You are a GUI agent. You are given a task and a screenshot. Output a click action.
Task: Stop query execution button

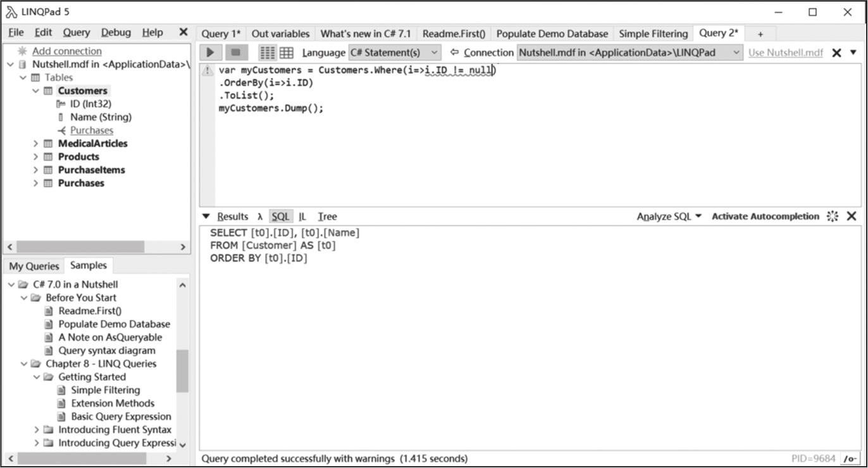237,53
